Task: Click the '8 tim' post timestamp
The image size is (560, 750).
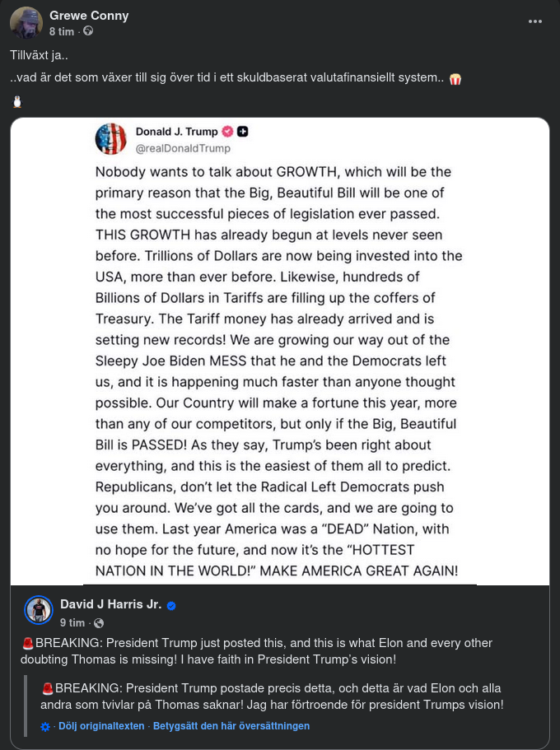Action: [x=61, y=31]
